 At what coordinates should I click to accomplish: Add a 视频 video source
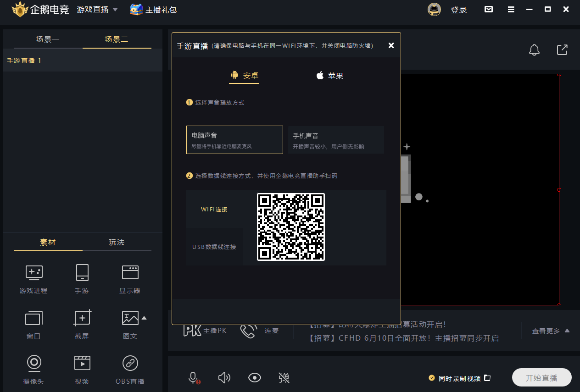tap(82, 370)
